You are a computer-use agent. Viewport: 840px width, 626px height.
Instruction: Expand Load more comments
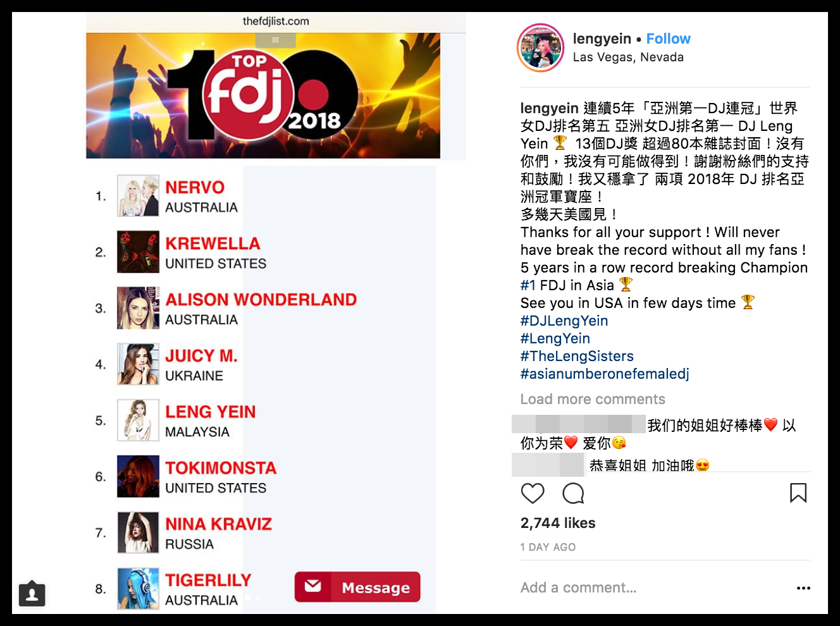(593, 399)
